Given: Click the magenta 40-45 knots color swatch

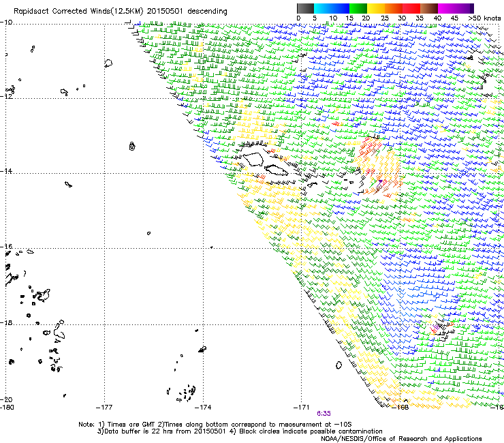Looking at the screenshot, I should point(447,8).
